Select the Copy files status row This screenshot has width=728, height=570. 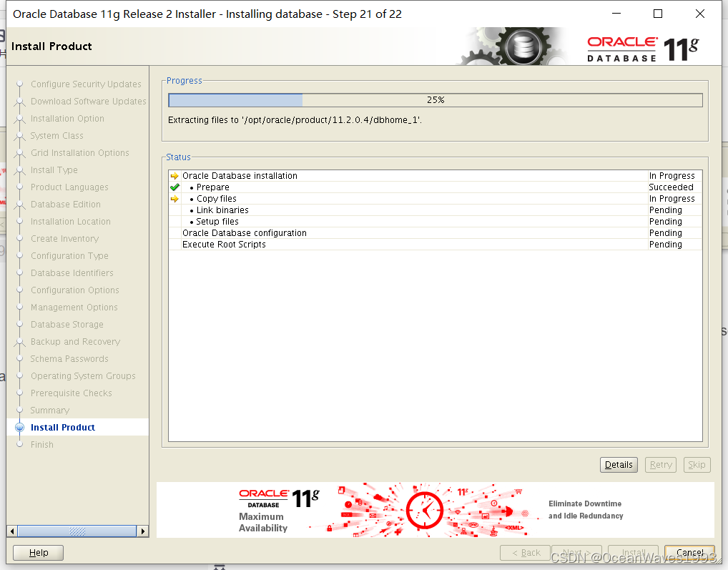tap(435, 199)
